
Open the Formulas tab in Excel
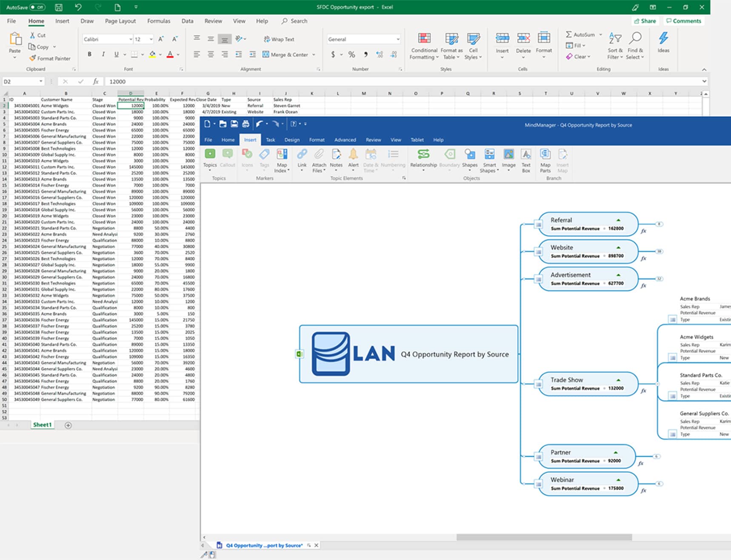click(159, 21)
